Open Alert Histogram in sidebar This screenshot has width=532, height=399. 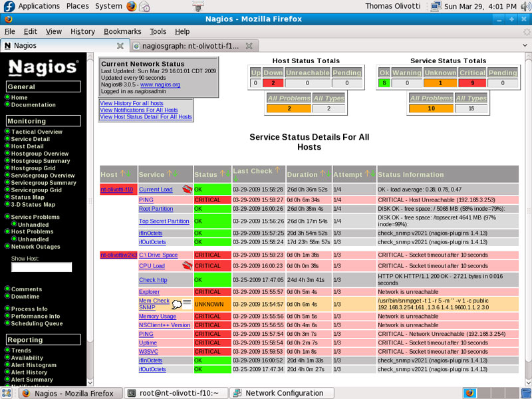click(x=34, y=365)
